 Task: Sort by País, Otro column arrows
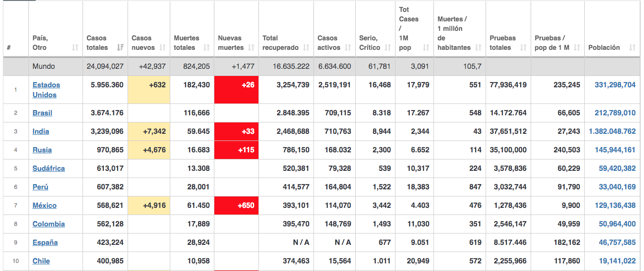(x=75, y=47)
